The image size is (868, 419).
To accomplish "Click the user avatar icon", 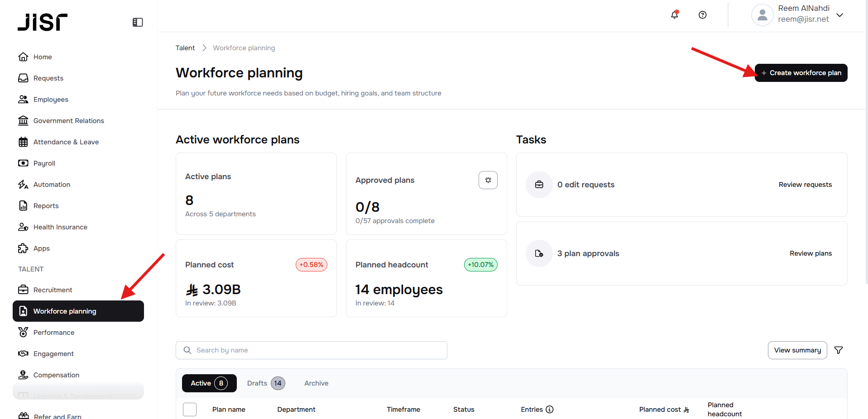I will pos(762,15).
